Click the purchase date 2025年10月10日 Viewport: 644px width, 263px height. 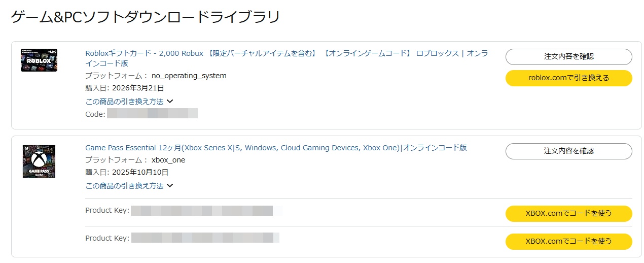pos(140,172)
